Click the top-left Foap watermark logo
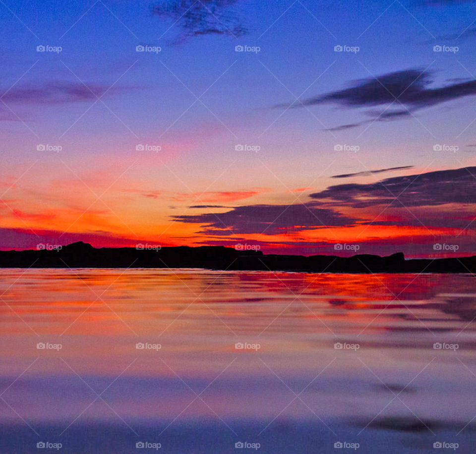 point(49,49)
